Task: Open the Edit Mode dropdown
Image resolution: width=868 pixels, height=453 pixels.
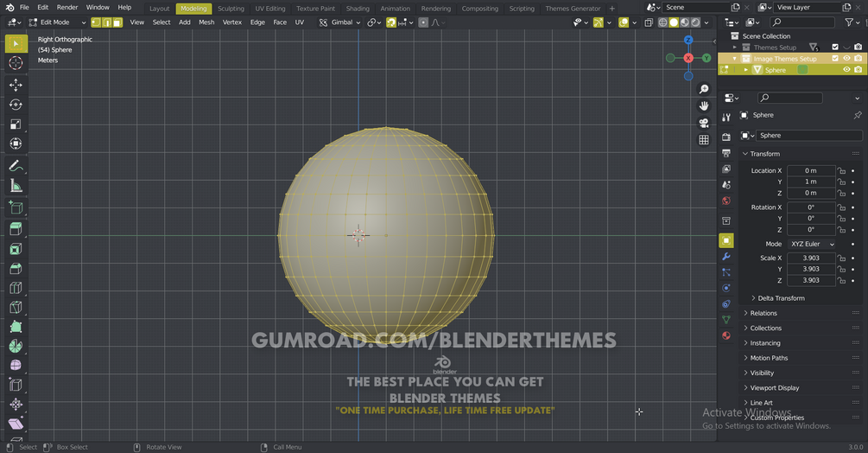Action: 58,22
